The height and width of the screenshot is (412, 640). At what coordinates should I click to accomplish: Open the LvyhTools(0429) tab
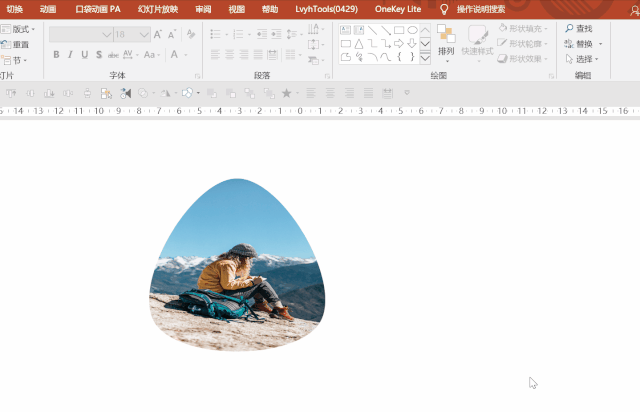(327, 9)
